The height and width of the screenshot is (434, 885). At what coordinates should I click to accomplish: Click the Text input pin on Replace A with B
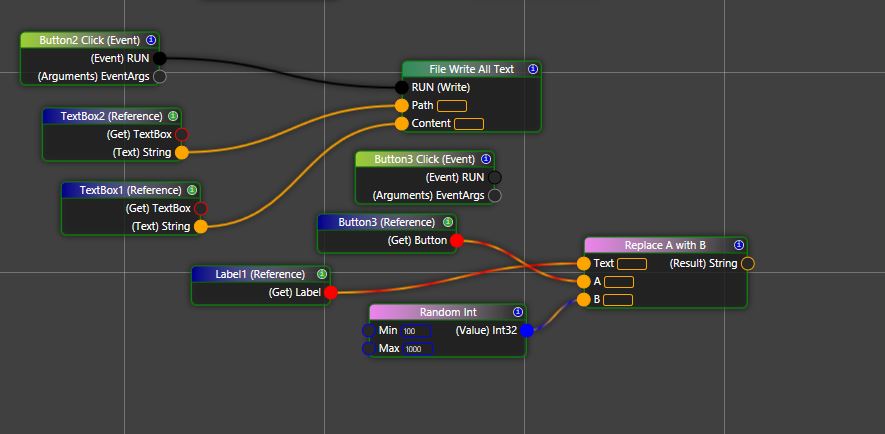584,264
